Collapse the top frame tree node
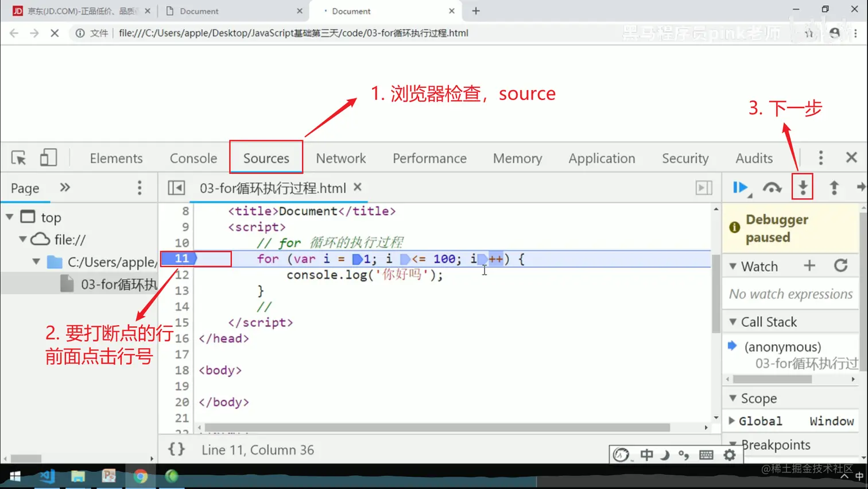The height and width of the screenshot is (489, 868). 10,217
